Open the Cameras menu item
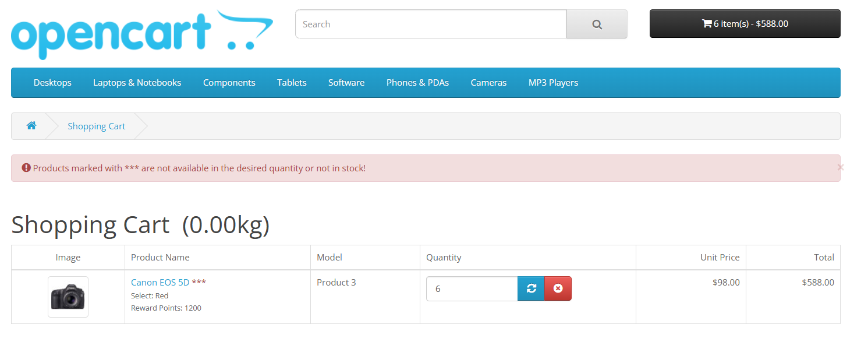The image size is (868, 338). click(x=488, y=83)
